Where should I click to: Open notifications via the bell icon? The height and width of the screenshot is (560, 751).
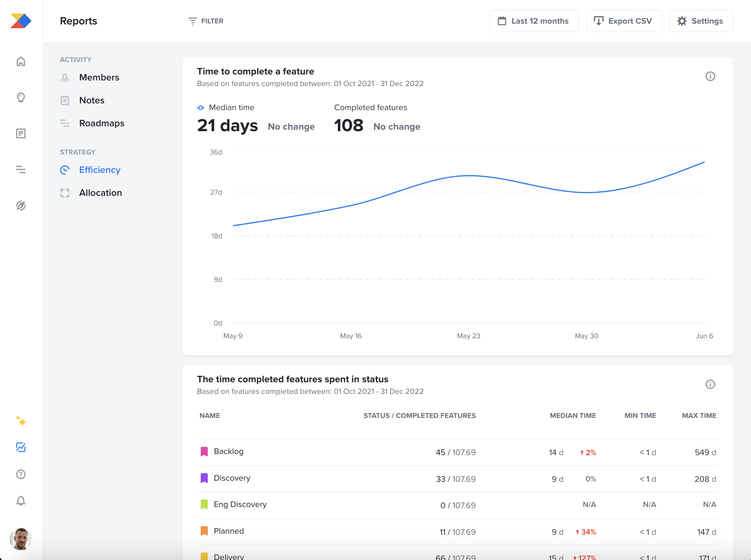(21, 501)
